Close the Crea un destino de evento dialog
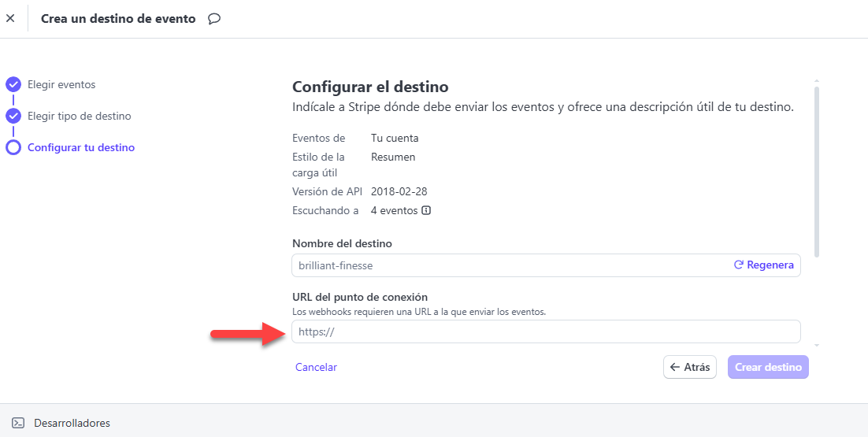The image size is (868, 437). pyautogui.click(x=10, y=18)
